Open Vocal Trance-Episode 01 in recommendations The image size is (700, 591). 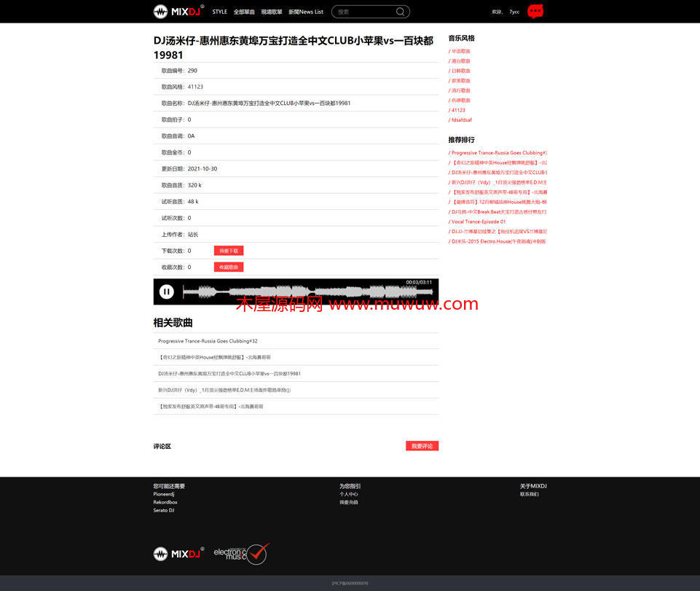(478, 222)
